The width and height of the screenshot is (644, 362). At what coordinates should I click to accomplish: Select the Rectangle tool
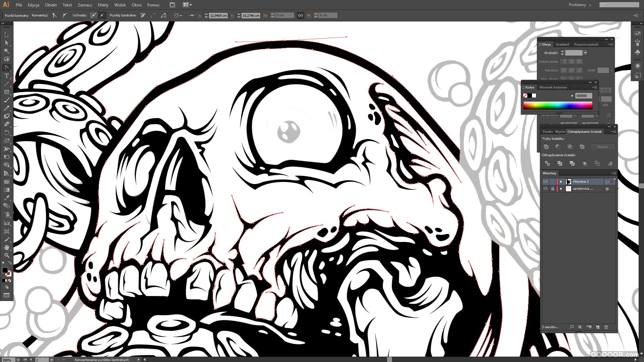click(6, 92)
